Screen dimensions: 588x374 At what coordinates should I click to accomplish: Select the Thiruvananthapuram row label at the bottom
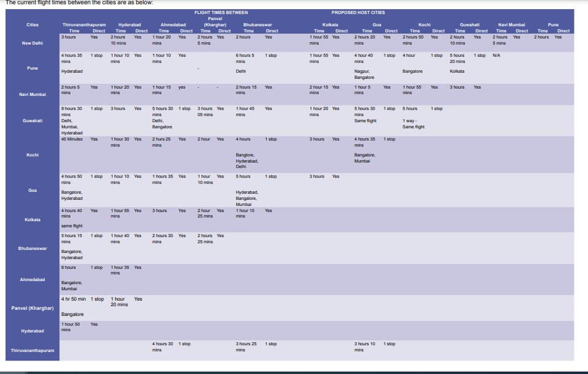click(x=32, y=350)
